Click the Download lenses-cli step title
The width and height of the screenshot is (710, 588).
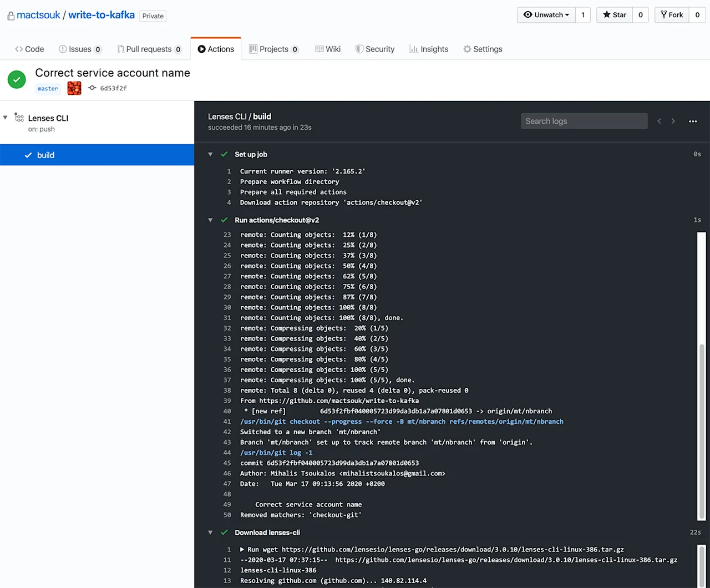[267, 533]
